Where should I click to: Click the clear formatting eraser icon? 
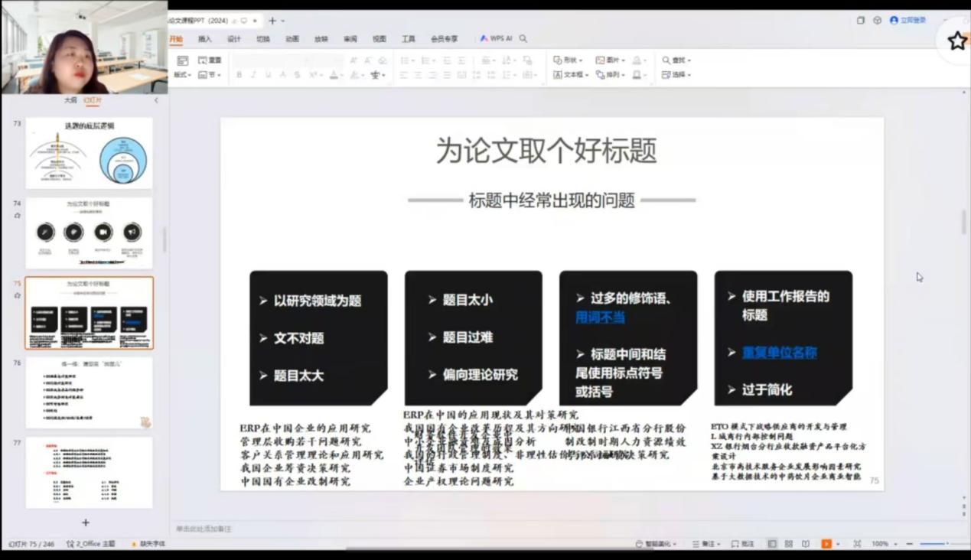click(x=383, y=60)
